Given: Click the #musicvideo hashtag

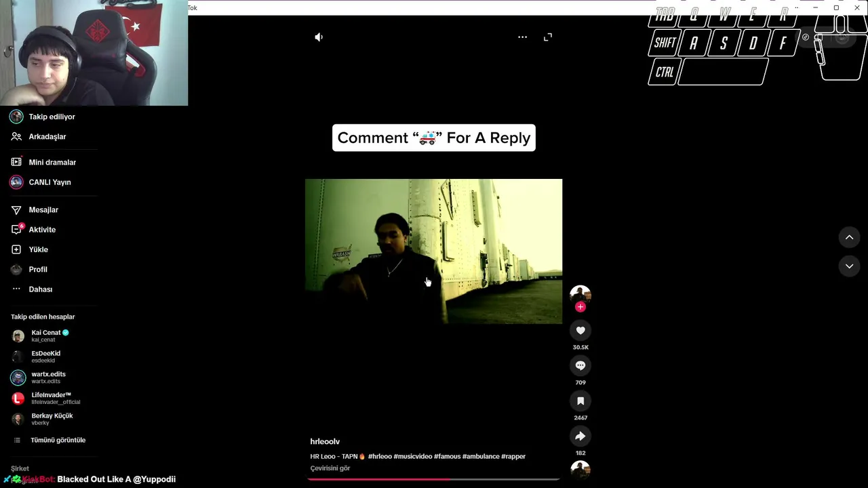Looking at the screenshot, I should (x=412, y=457).
